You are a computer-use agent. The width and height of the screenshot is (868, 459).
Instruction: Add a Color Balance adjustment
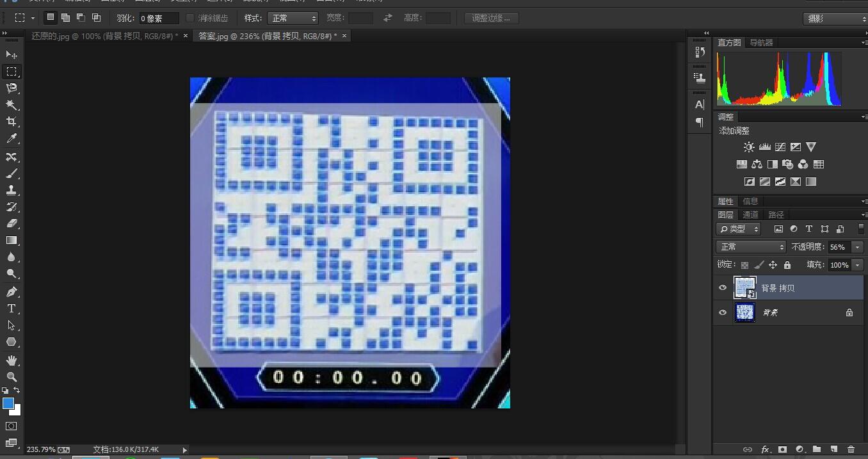tap(757, 165)
